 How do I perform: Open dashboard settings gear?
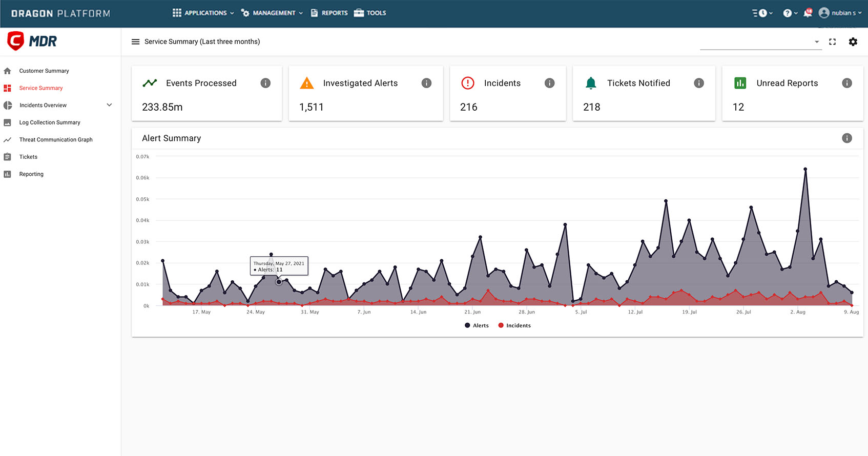853,42
